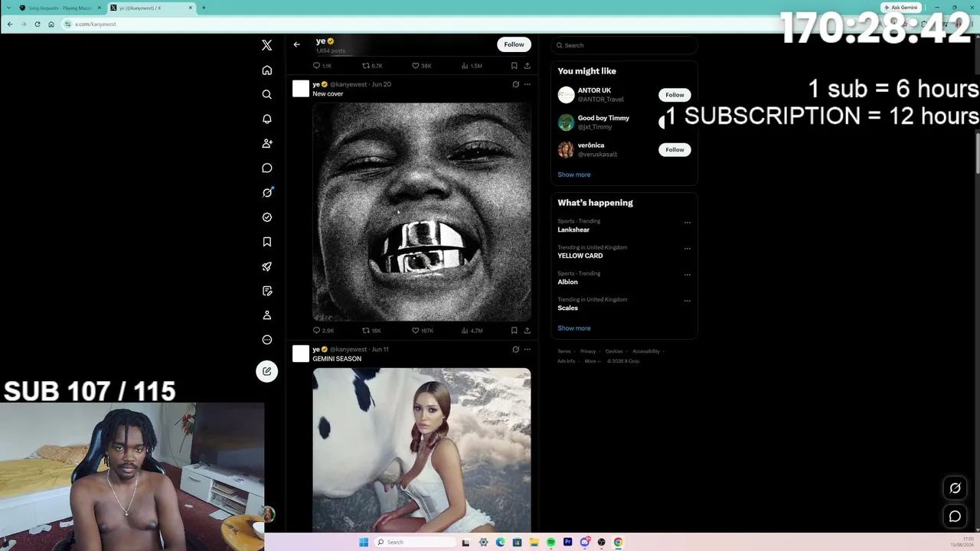Image resolution: width=980 pixels, height=551 pixels.
Task: Open Premiere Pro from the taskbar
Action: pyautogui.click(x=567, y=543)
